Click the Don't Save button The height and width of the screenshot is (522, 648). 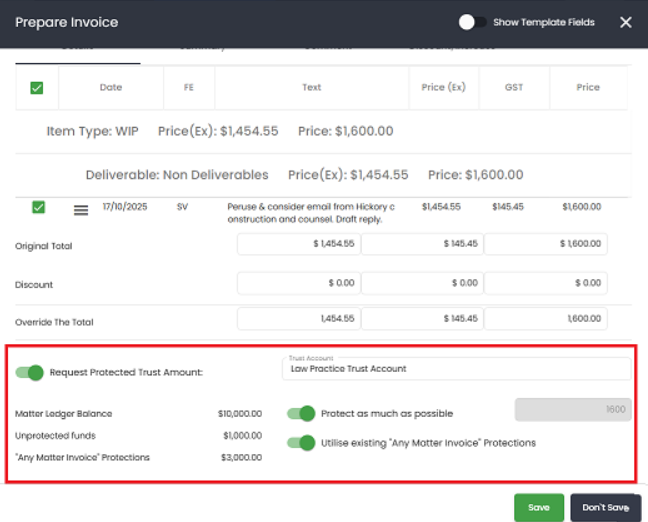pyautogui.click(x=605, y=507)
